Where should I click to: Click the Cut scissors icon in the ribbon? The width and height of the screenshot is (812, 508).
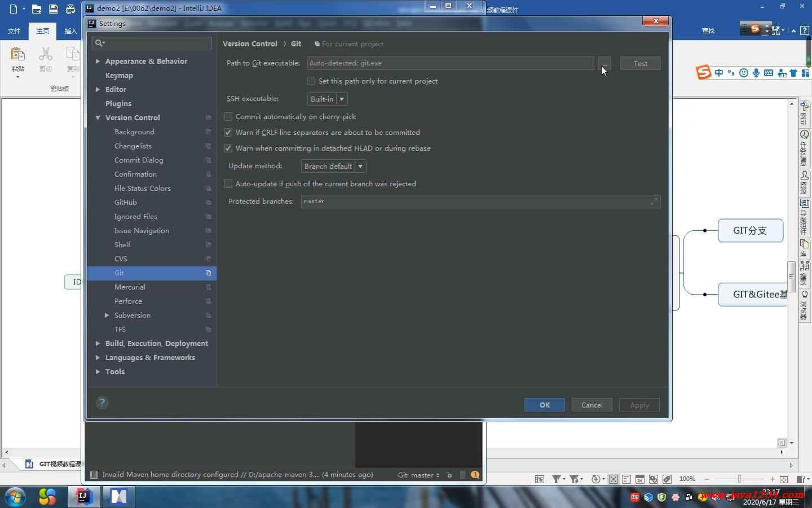pyautogui.click(x=46, y=54)
